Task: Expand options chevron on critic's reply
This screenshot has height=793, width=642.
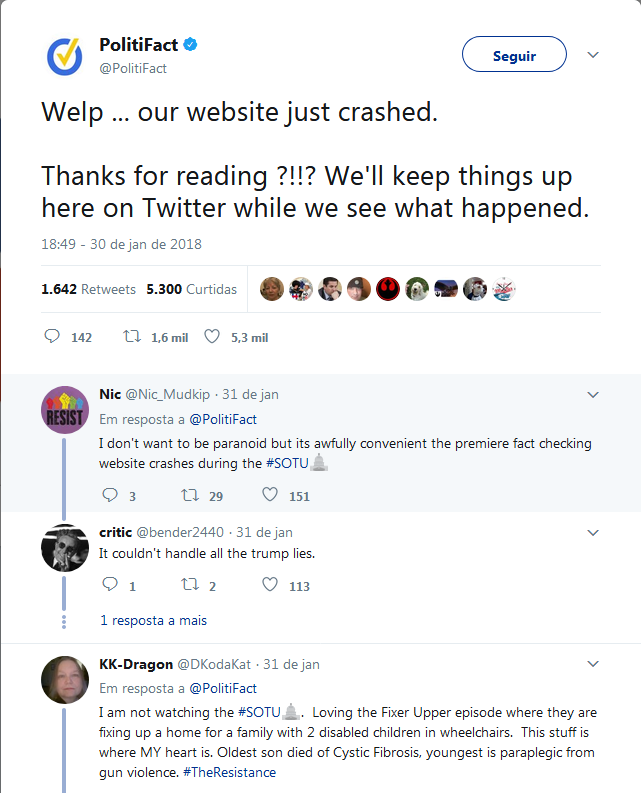Action: click(593, 533)
